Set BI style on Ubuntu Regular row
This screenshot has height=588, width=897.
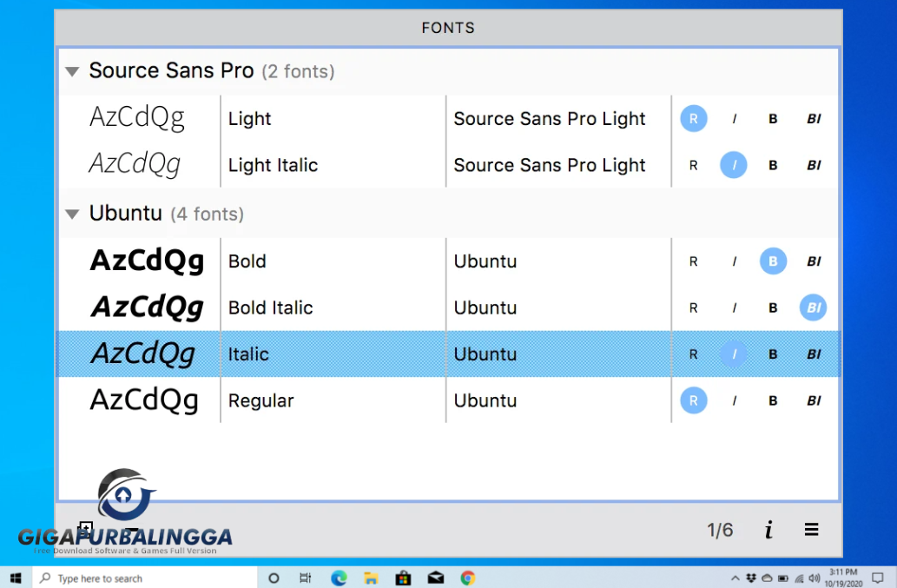pos(814,400)
